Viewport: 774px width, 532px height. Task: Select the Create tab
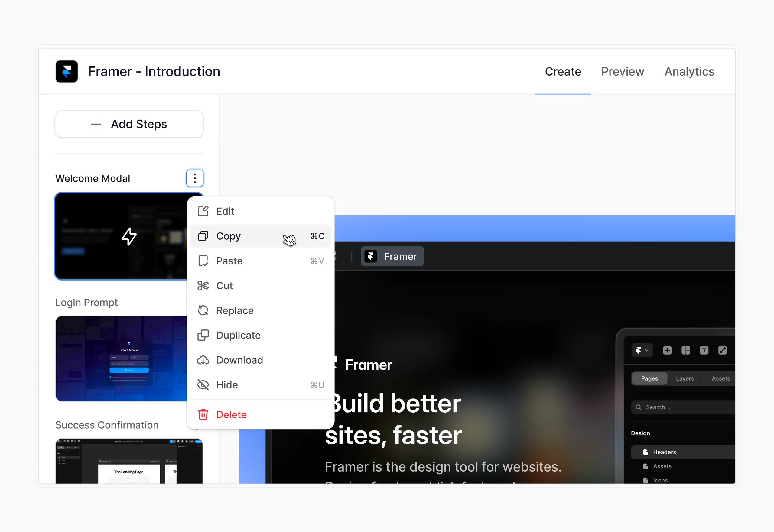point(563,72)
